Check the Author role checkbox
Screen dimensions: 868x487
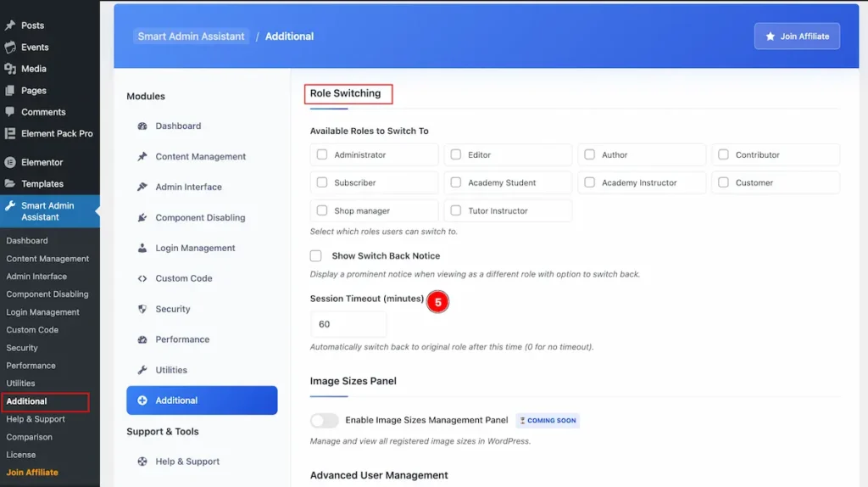coord(590,154)
